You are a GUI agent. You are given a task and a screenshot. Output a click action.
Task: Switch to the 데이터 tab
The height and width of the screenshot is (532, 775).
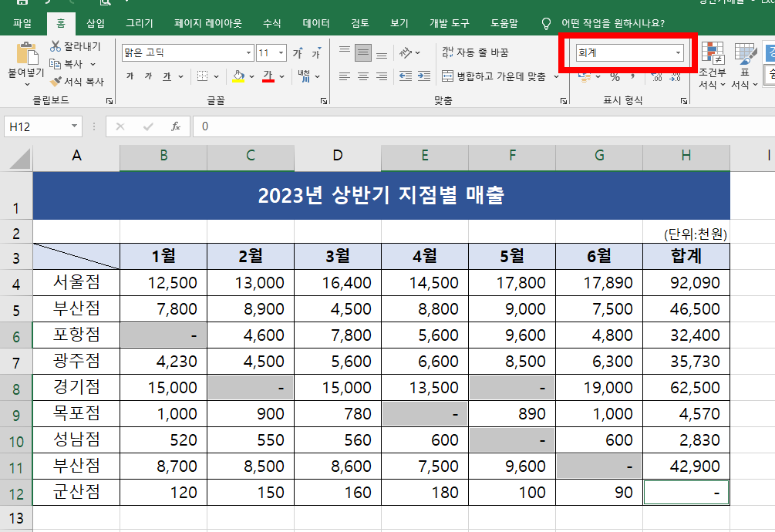pos(316,23)
